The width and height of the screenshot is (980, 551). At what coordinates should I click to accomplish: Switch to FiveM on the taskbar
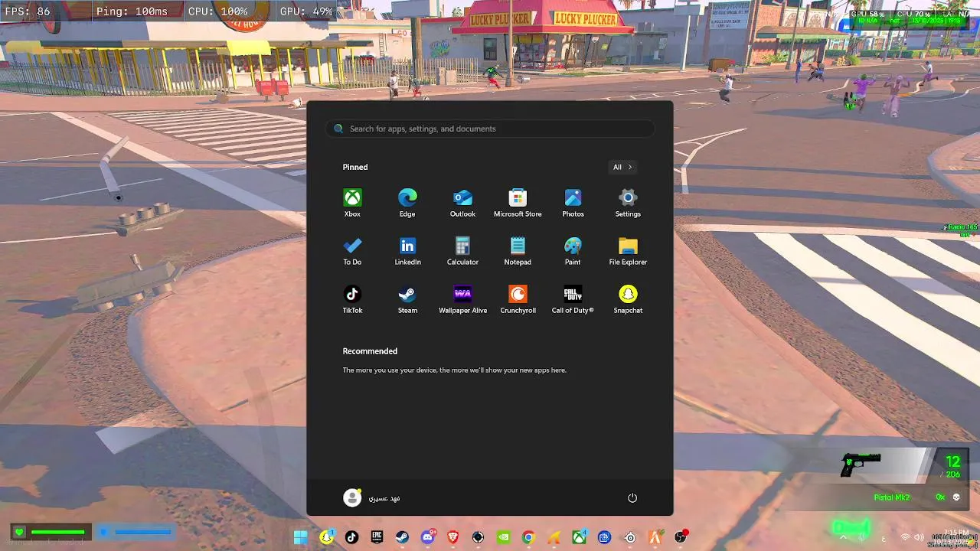(655, 537)
